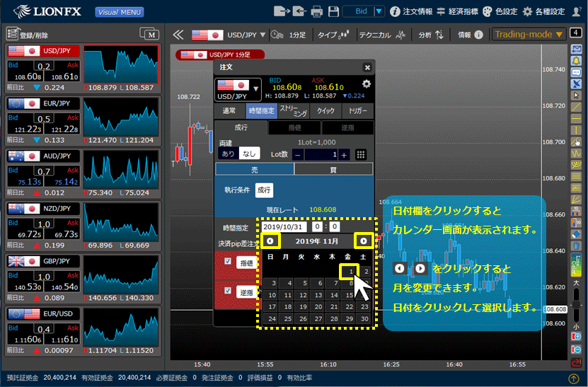
Task: Go to next month in calendar
Action: (x=364, y=241)
